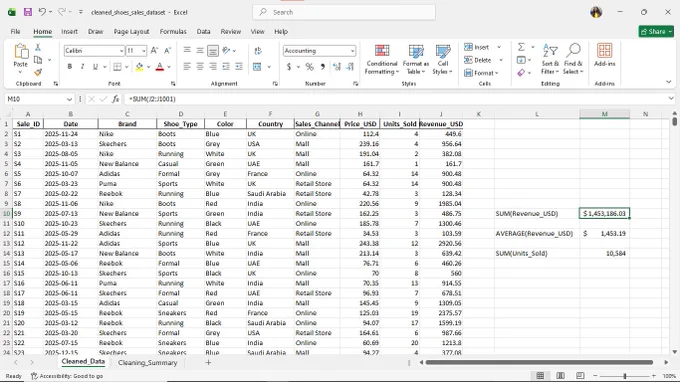Click the Wrap Text icon
Viewport: 680px width, 382px height.
258,51
